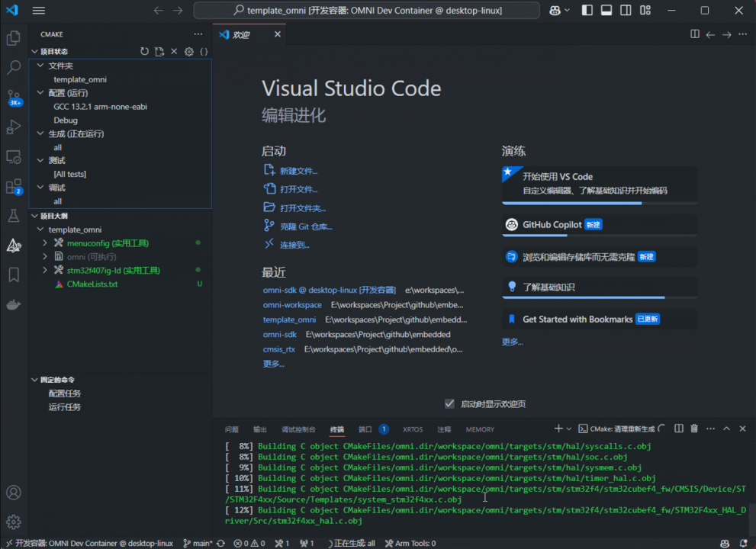Expand the menuconfig target node

click(45, 243)
